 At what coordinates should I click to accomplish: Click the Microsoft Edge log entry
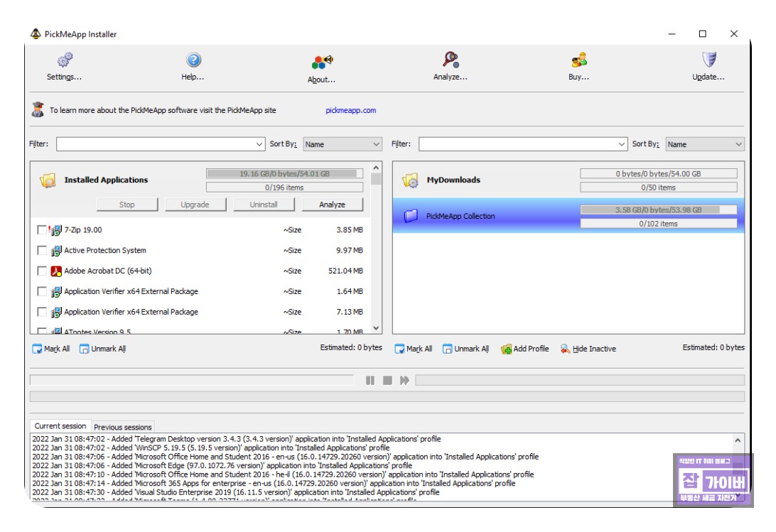point(222,466)
